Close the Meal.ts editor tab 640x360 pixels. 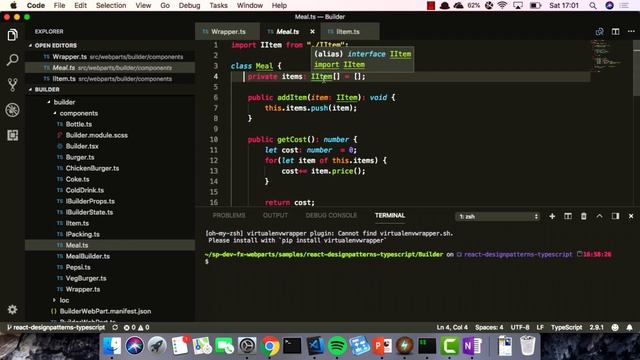pyautogui.click(x=312, y=31)
